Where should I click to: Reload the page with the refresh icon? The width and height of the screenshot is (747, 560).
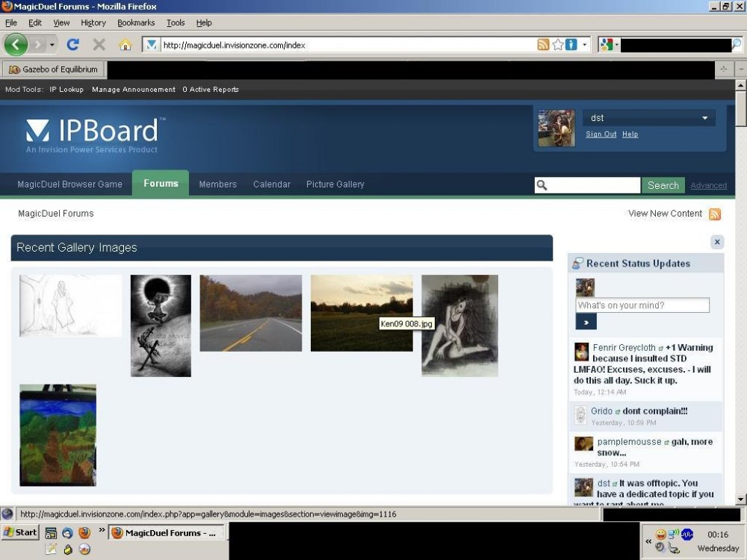point(73,45)
